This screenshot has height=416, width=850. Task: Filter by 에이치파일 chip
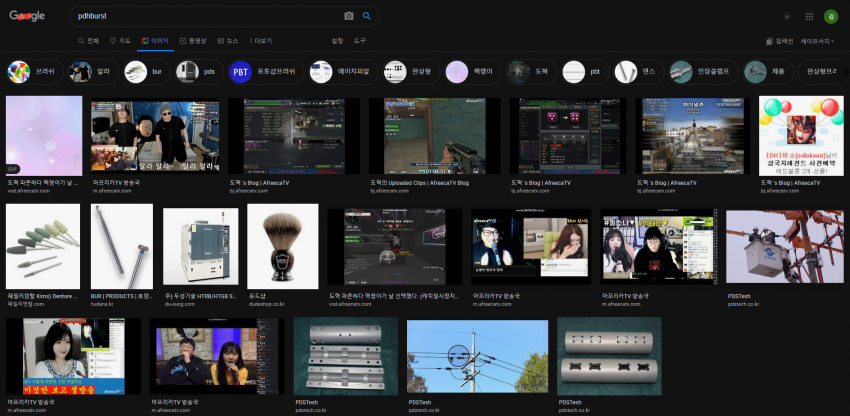(x=343, y=72)
